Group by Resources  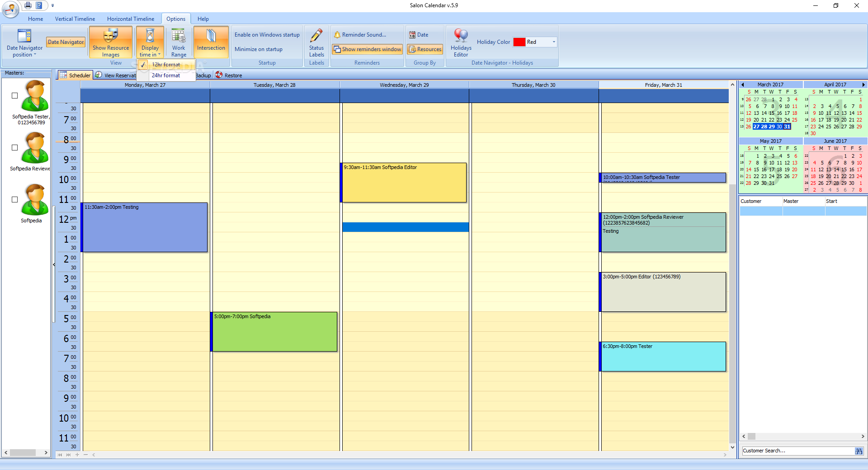(x=425, y=49)
